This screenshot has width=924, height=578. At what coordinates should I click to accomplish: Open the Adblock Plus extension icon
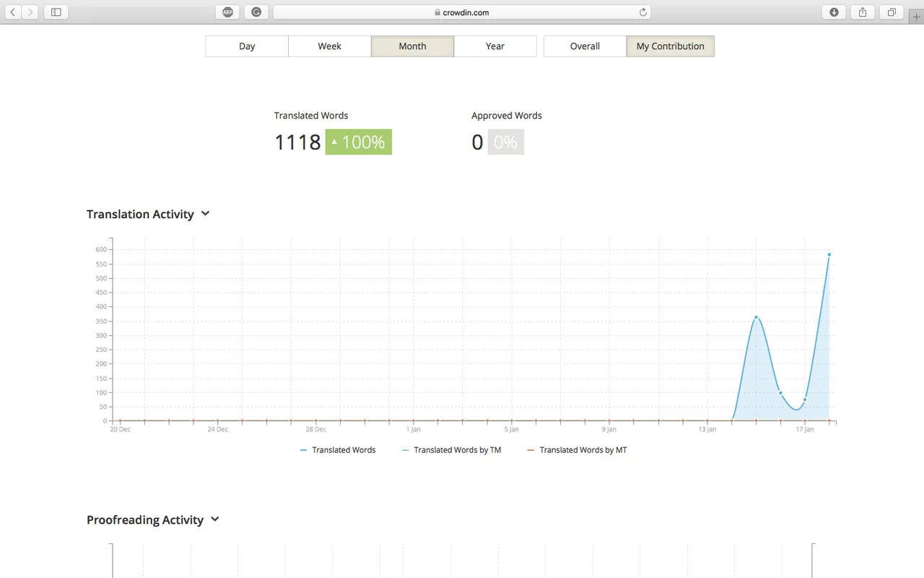tap(227, 12)
